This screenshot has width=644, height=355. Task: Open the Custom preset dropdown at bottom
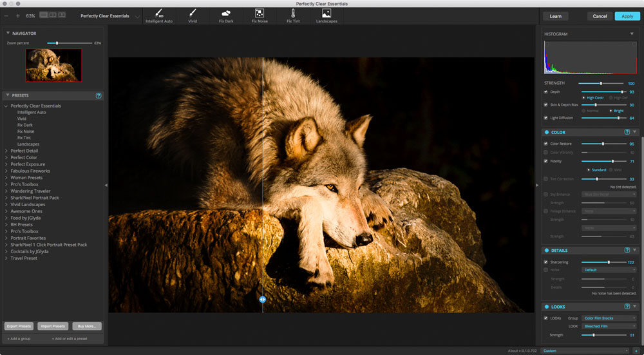pyautogui.click(x=585, y=351)
